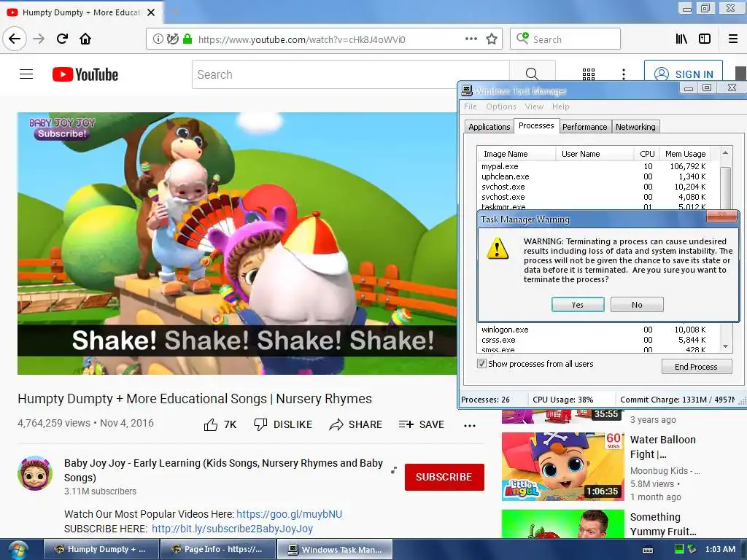Select the csrss.exe process row

pos(594,340)
